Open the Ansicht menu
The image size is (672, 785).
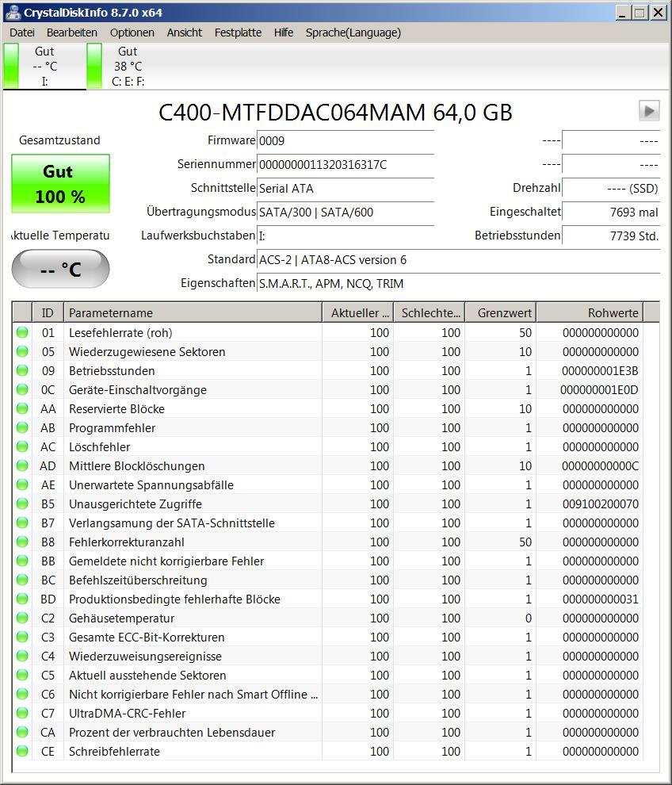coord(185,33)
